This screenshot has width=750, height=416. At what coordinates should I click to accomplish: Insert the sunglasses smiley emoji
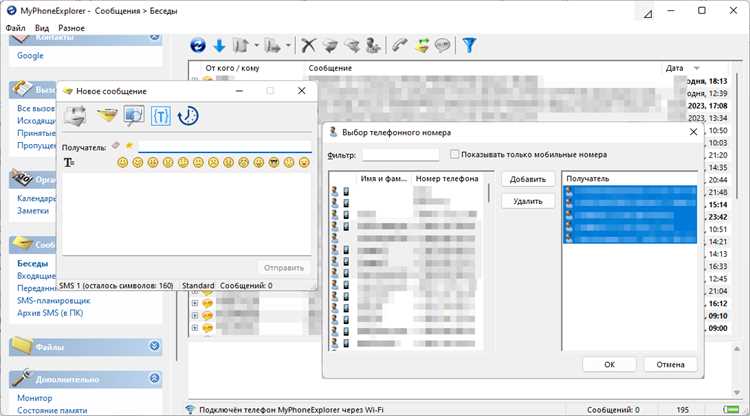click(274, 163)
